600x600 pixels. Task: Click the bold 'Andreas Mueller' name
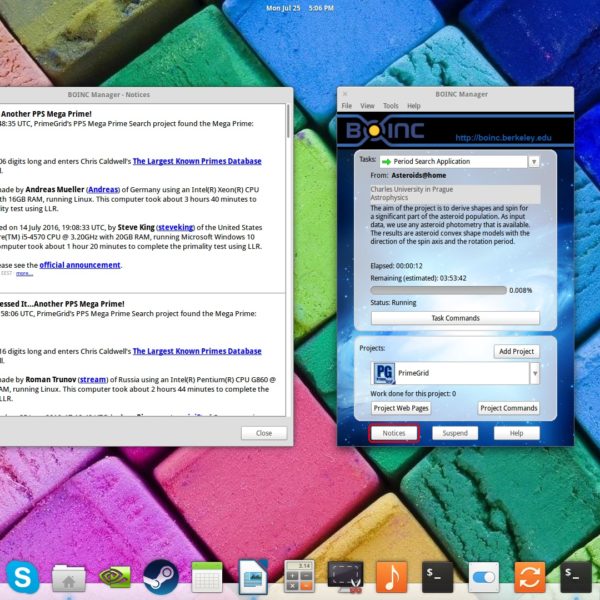coord(55,189)
